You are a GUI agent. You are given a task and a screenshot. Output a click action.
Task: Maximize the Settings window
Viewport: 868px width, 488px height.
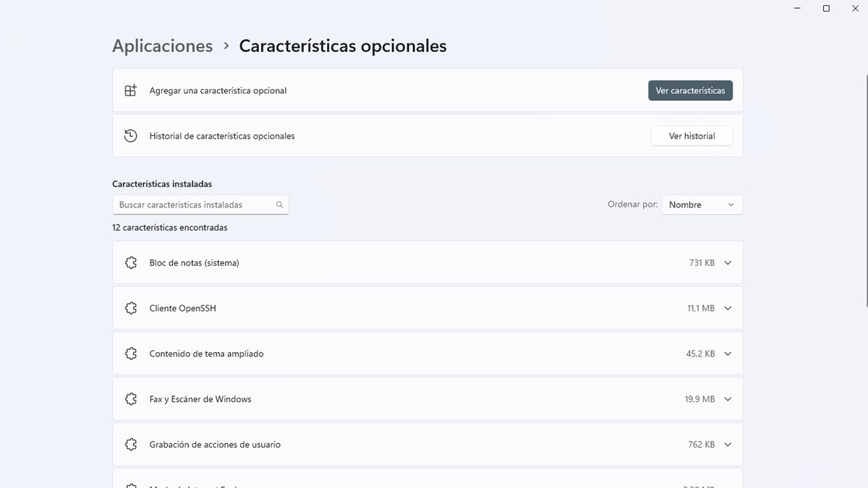(826, 9)
